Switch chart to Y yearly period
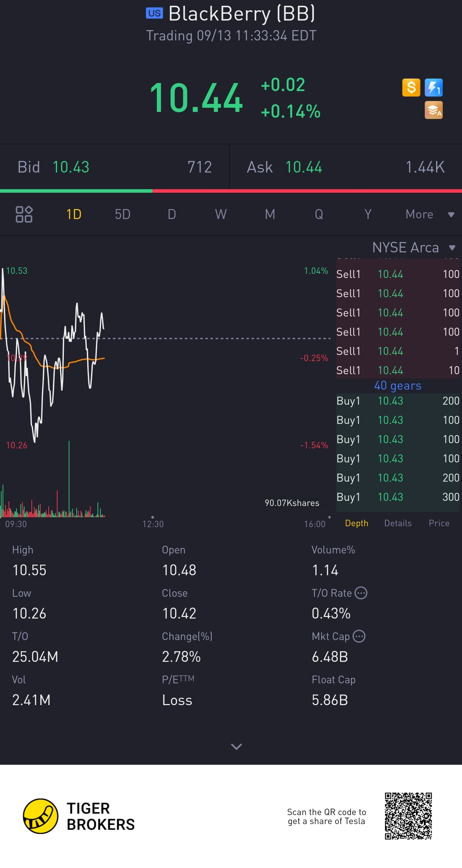The height and width of the screenshot is (868, 462). (368, 214)
